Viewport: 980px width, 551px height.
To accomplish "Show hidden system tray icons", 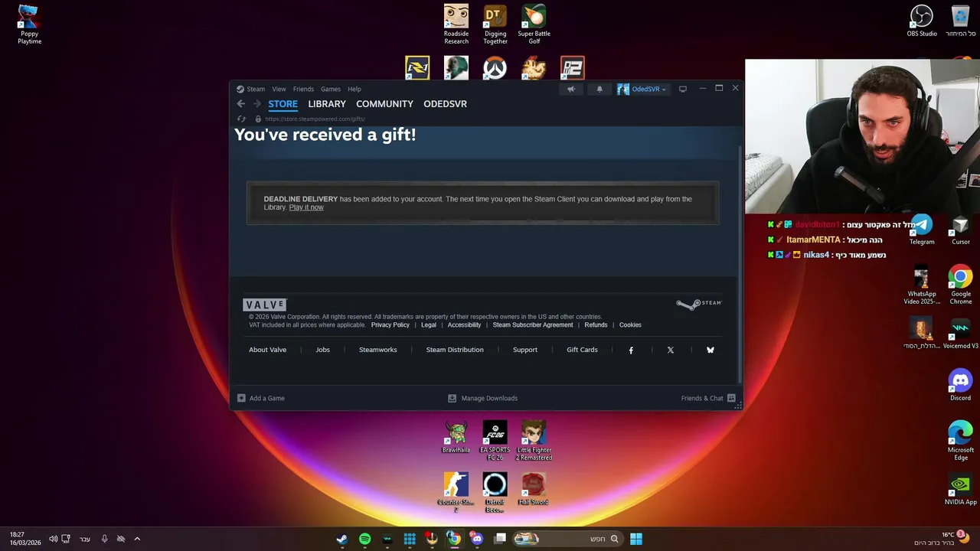I will (x=137, y=539).
